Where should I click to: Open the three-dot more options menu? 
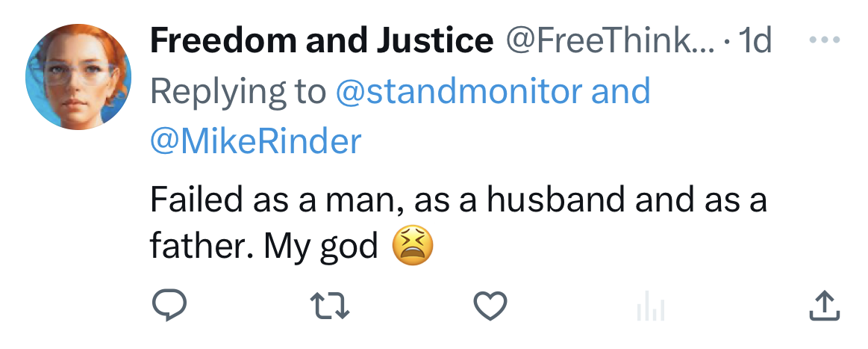tap(825, 40)
